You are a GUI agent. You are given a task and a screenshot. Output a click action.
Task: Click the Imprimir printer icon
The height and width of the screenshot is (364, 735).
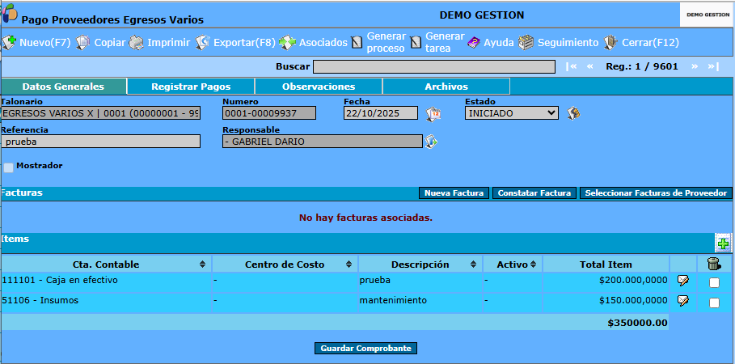tap(136, 43)
